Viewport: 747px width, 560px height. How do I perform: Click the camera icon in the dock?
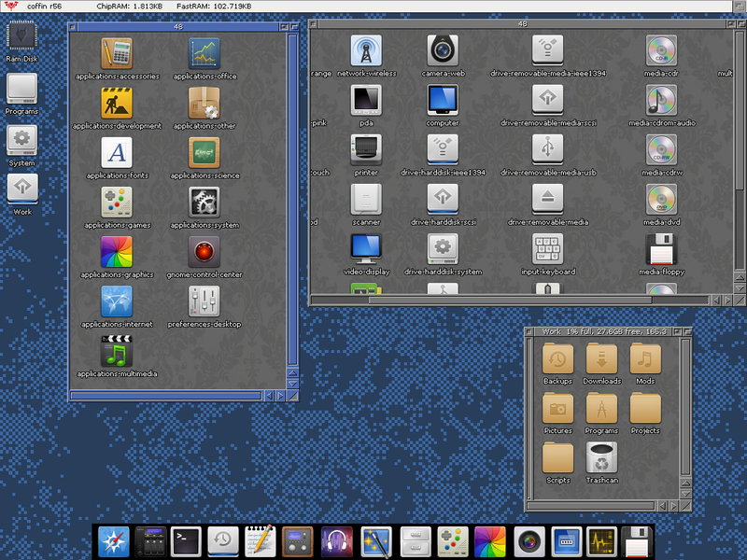pyautogui.click(x=529, y=540)
